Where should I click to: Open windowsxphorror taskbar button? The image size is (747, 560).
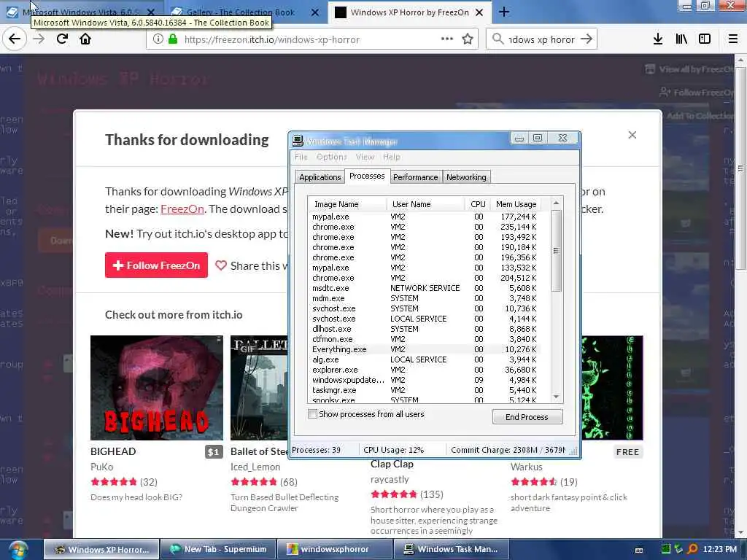tap(334, 550)
